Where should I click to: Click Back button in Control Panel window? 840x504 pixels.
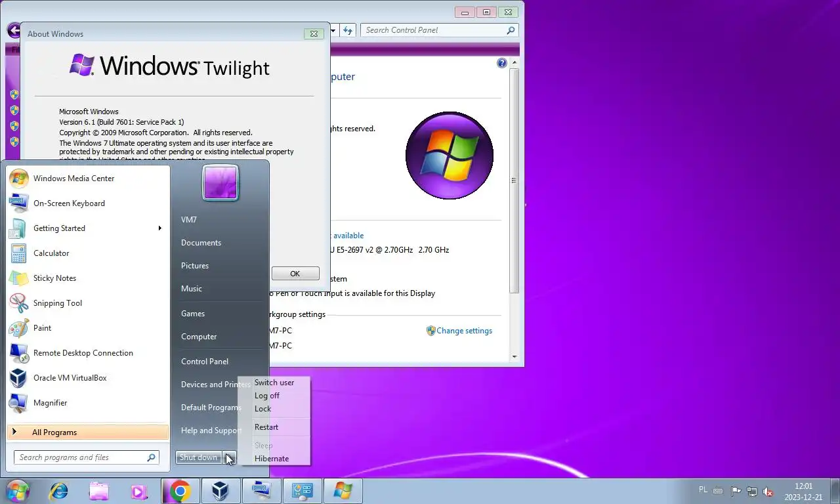coord(12,30)
